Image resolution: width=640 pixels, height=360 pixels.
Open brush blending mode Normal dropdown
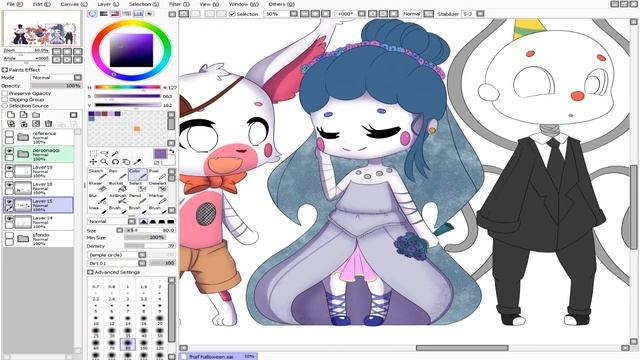(112, 221)
